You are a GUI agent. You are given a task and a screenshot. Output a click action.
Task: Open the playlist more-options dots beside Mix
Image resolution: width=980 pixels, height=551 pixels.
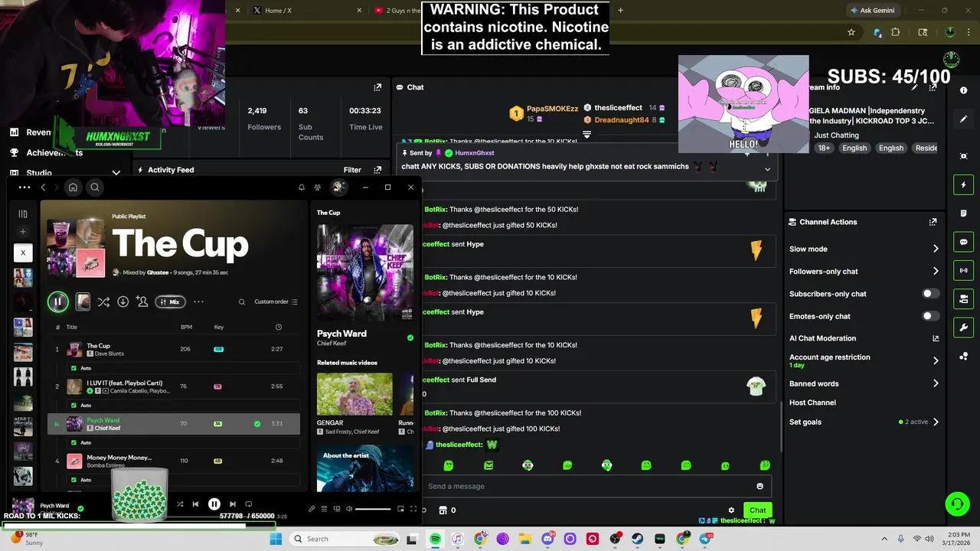(x=198, y=302)
